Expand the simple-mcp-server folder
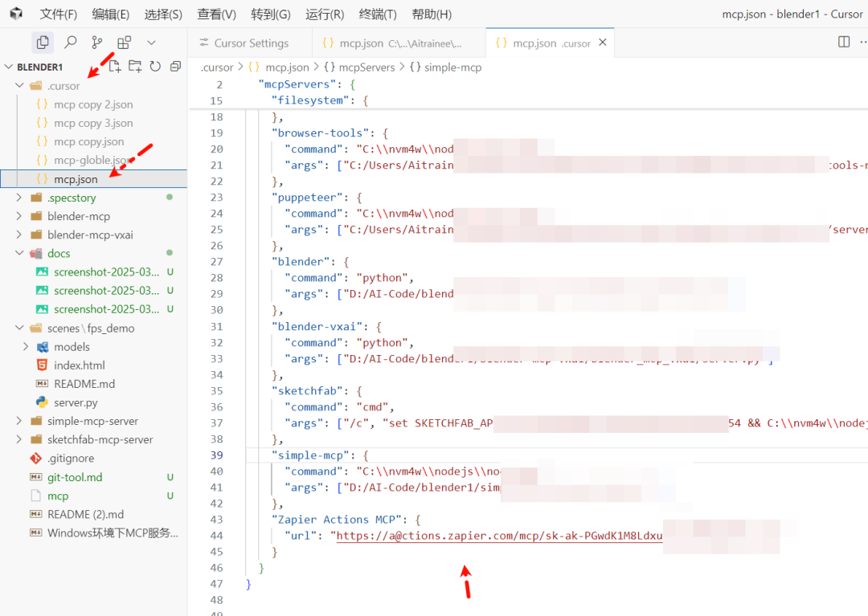 click(92, 421)
